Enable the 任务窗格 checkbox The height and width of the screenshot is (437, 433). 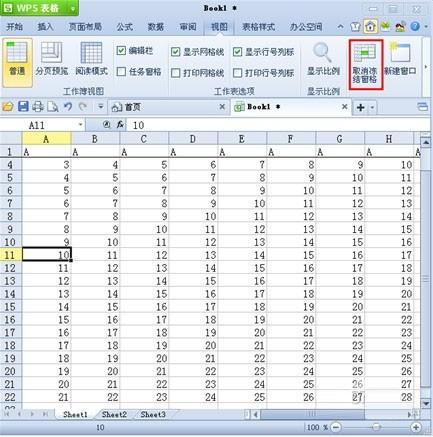point(121,72)
